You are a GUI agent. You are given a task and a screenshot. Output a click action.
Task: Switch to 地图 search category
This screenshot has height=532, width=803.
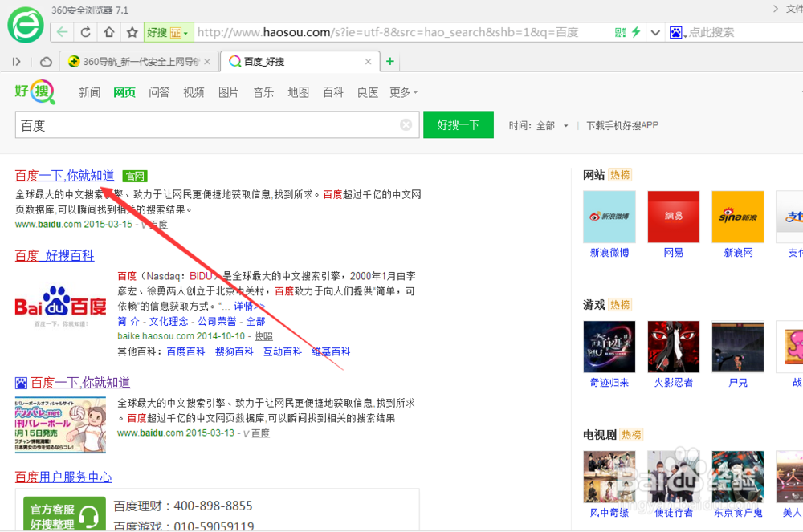[298, 92]
